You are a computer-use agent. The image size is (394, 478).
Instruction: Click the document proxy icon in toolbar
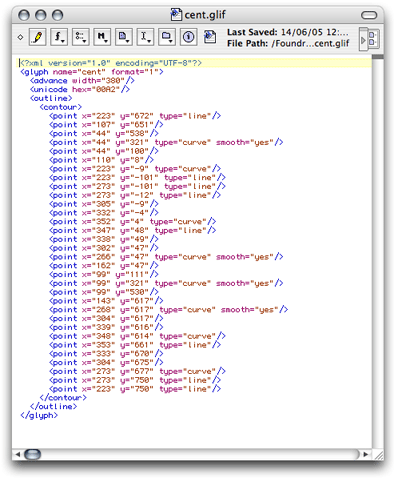(210, 37)
